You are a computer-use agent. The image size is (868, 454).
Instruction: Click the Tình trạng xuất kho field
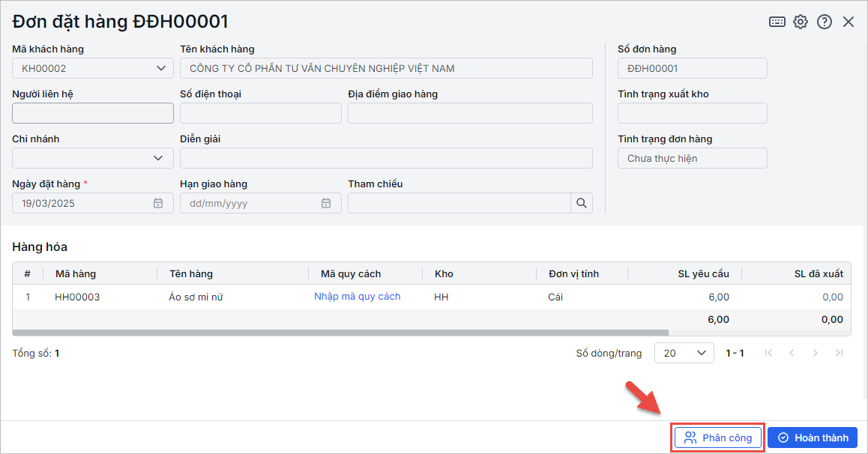coord(692,113)
